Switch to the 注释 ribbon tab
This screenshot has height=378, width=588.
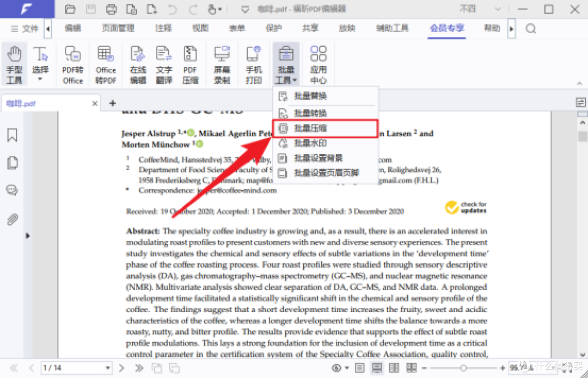tap(163, 28)
